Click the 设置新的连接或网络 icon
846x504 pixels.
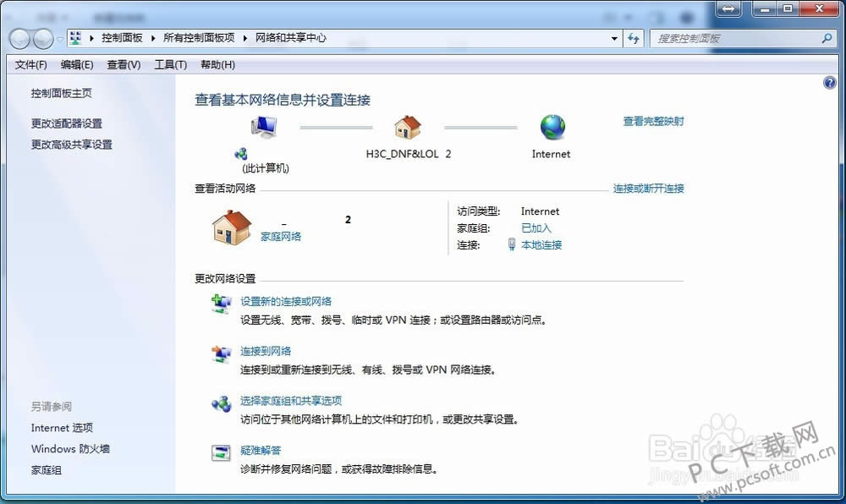[x=221, y=304]
